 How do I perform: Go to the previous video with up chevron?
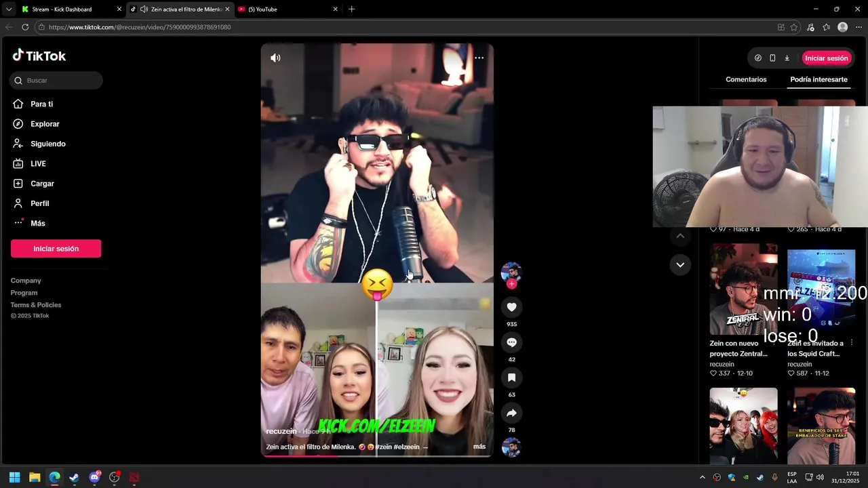[680, 236]
